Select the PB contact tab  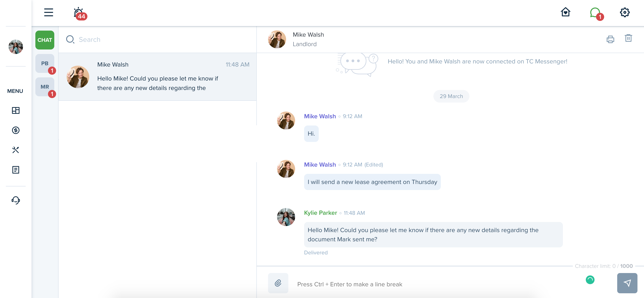tap(45, 63)
